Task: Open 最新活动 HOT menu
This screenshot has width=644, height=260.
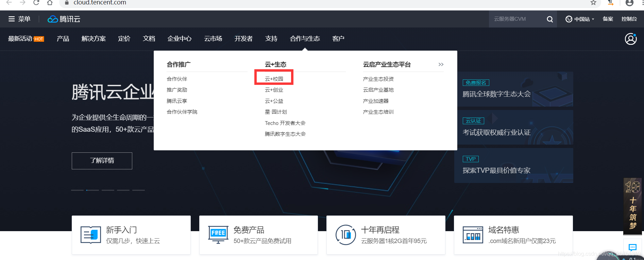Action: [x=26, y=39]
